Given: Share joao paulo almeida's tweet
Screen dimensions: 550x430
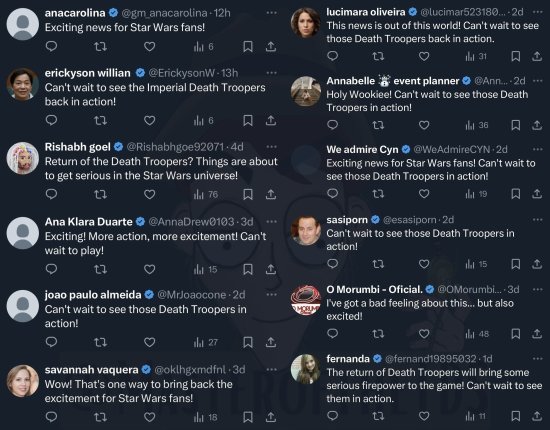Looking at the screenshot, I should point(271,342).
